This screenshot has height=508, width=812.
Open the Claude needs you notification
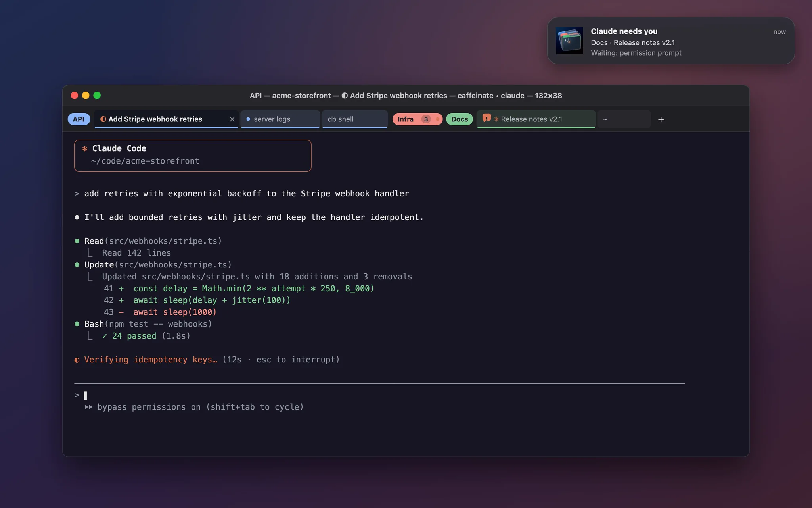click(x=671, y=40)
